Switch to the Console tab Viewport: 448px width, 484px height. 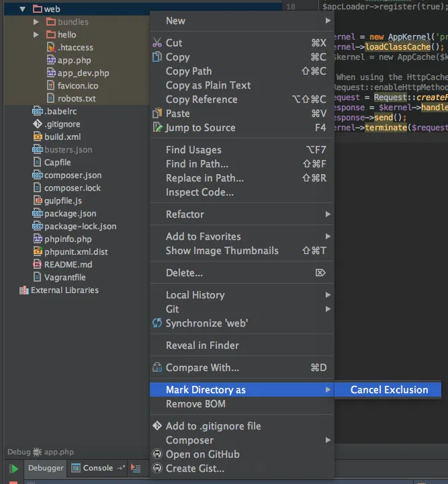click(97, 469)
